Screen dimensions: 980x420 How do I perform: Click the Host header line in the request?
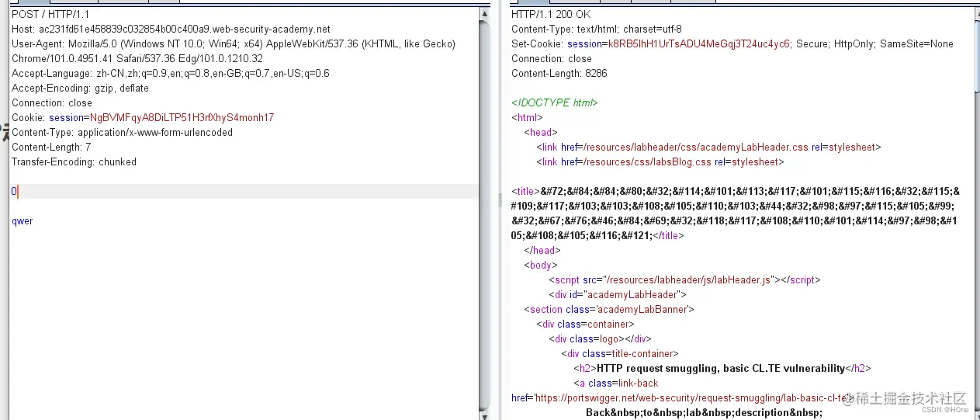tap(171, 30)
